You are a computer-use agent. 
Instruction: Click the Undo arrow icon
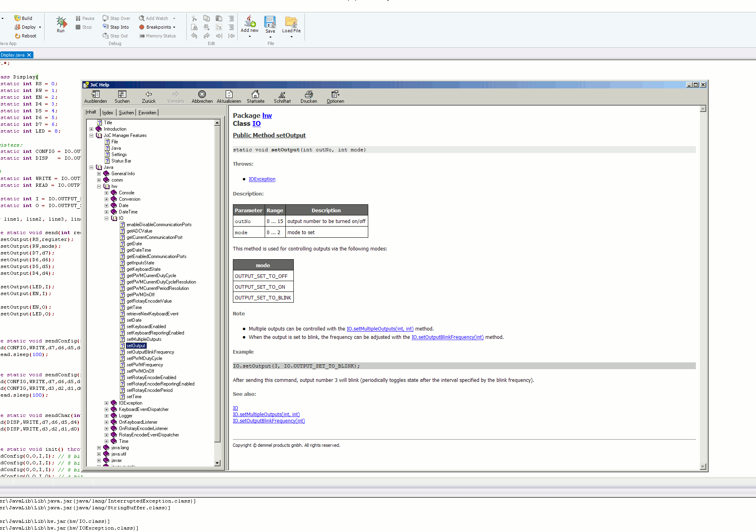(194, 36)
